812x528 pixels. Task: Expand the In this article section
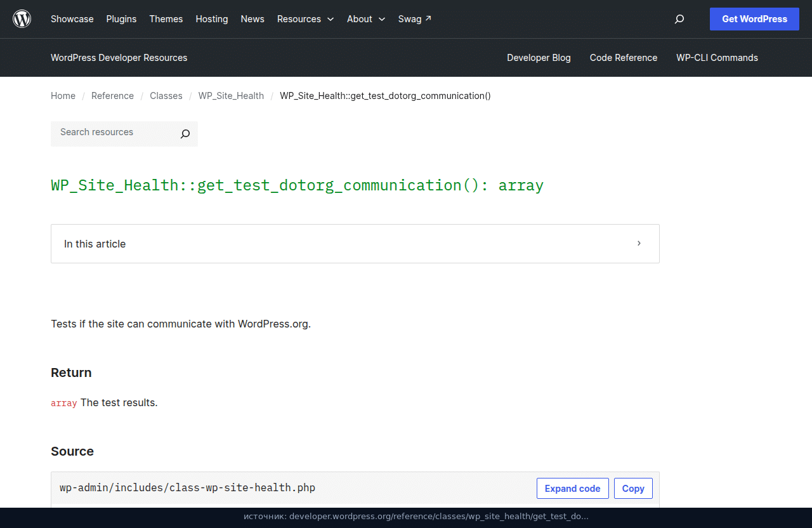tap(355, 244)
